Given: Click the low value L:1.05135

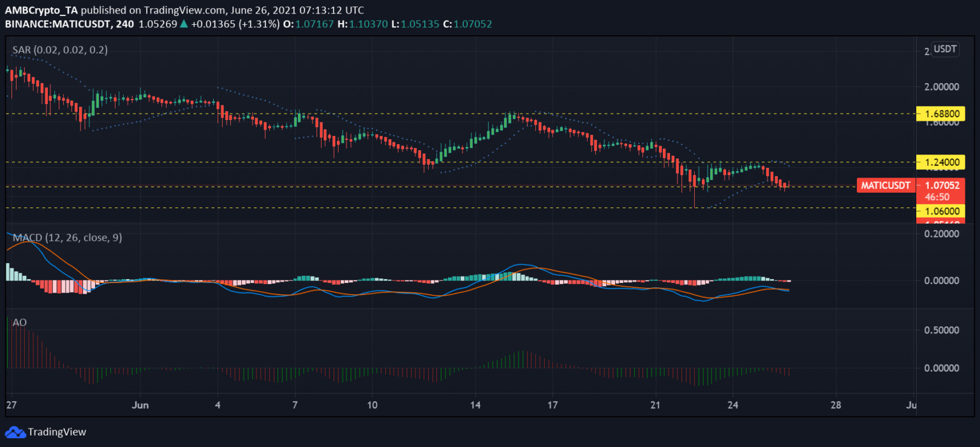Looking at the screenshot, I should coord(416,24).
